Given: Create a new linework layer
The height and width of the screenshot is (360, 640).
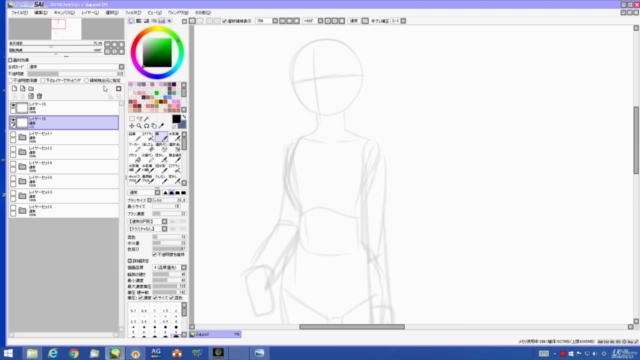Looking at the screenshot, I should [x=22, y=89].
